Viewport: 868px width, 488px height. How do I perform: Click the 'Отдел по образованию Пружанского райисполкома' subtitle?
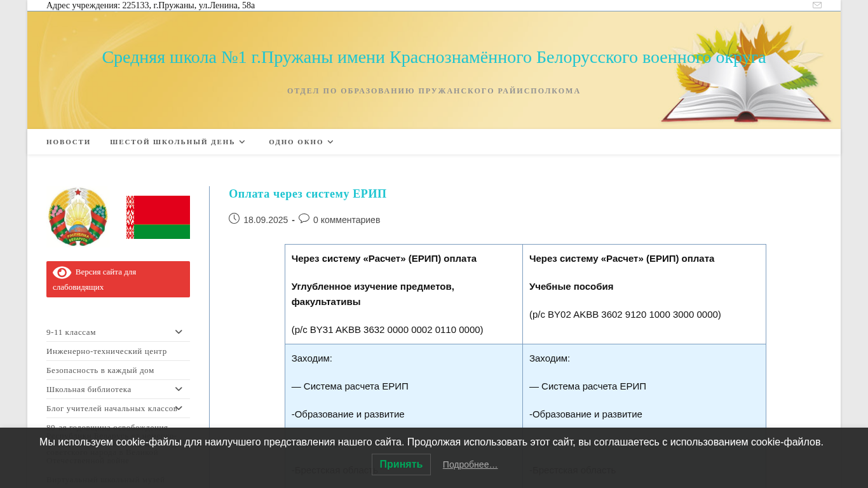(x=434, y=91)
